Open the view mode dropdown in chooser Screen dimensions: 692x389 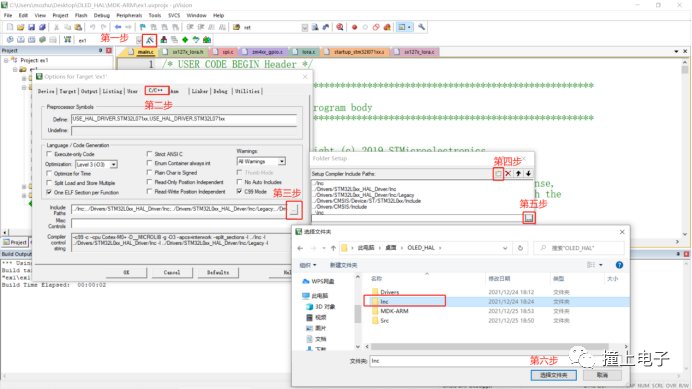click(x=601, y=265)
